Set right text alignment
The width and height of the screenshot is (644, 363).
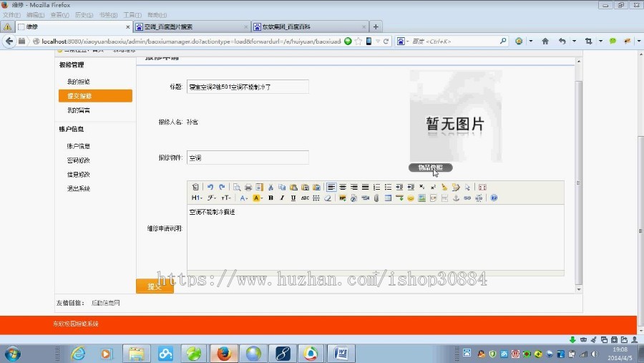point(354,187)
